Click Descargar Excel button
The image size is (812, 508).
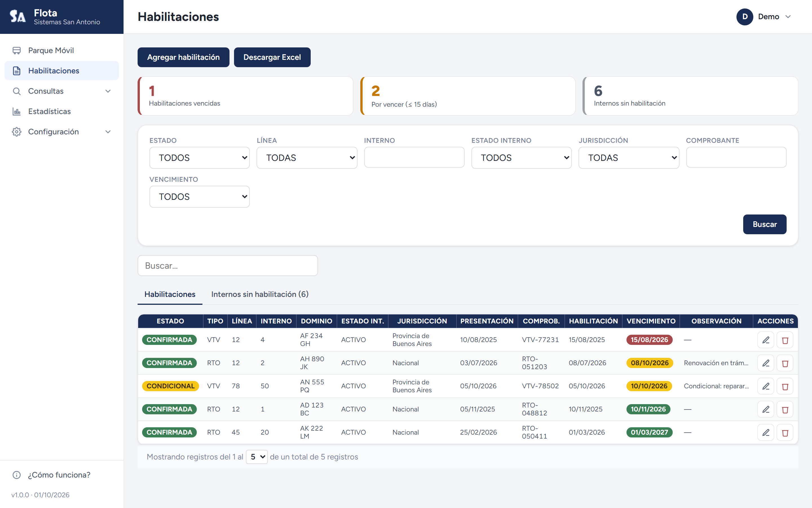click(x=272, y=58)
